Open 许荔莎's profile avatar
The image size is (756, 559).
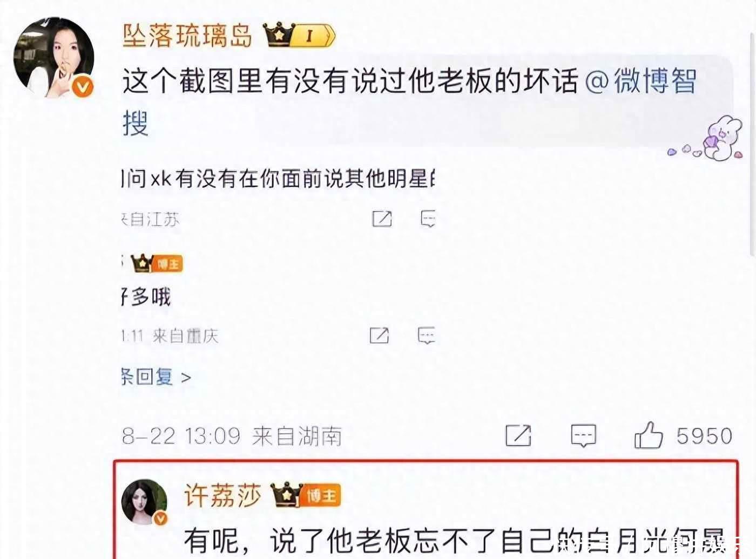click(x=145, y=502)
